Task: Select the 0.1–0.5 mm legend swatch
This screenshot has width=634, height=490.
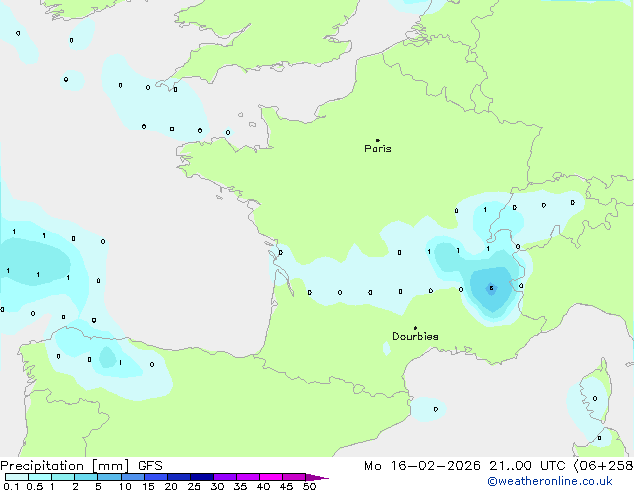Action: (17, 477)
